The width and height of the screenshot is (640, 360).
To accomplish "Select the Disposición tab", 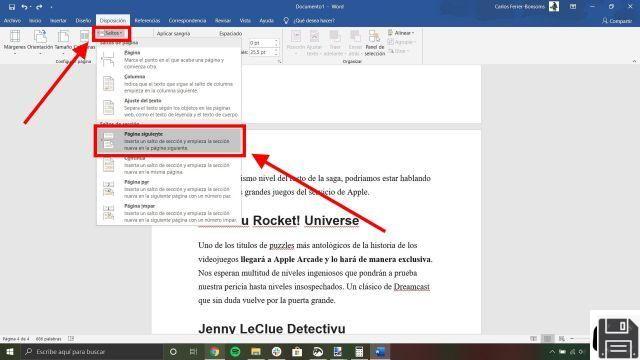I will point(113,20).
